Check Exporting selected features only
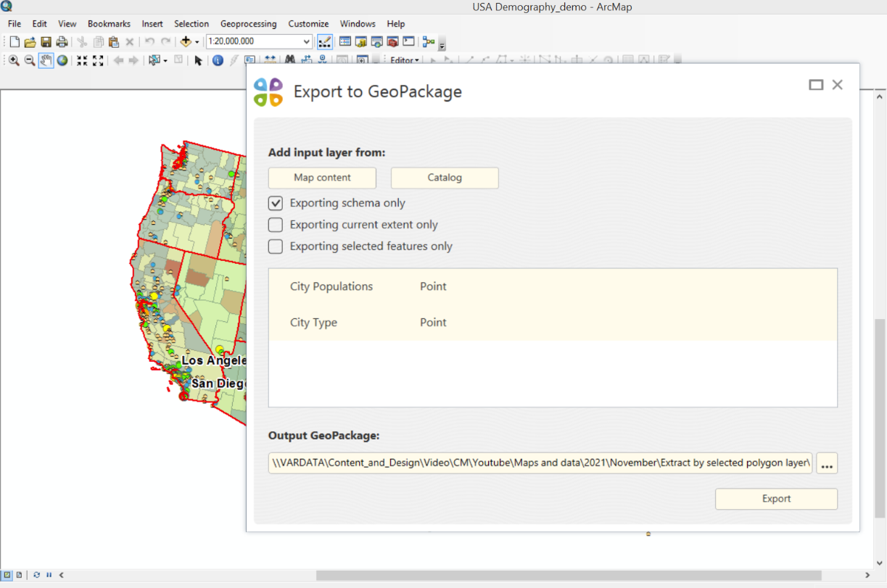Screen dimensions: 887x588 click(x=276, y=247)
